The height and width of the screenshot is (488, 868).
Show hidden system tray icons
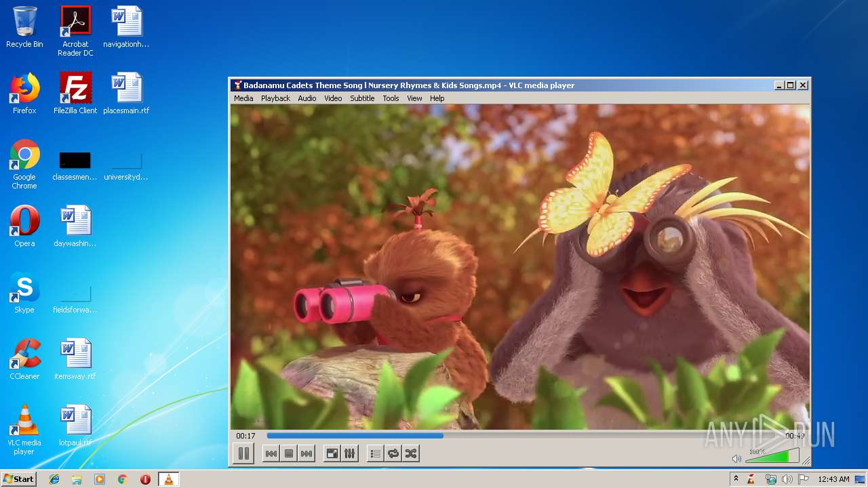click(736, 479)
